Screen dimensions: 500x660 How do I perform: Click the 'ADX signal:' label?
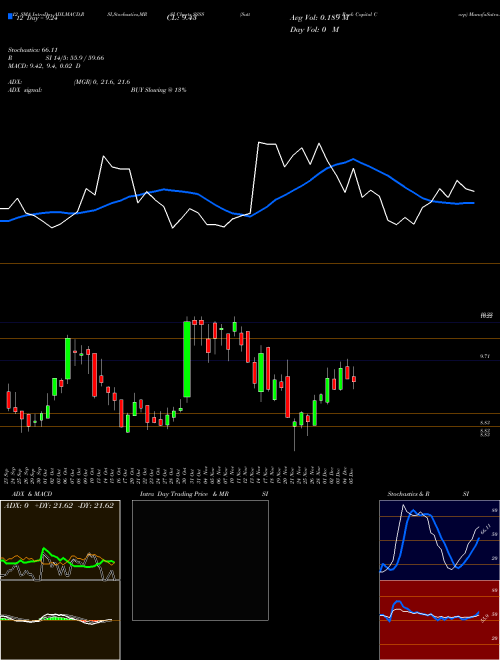click(25, 90)
